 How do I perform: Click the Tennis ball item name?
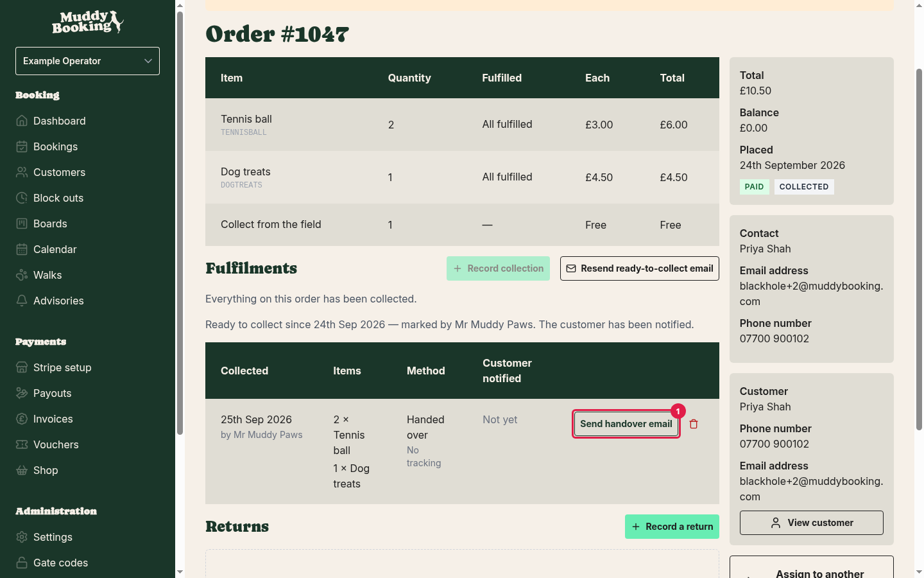[246, 119]
